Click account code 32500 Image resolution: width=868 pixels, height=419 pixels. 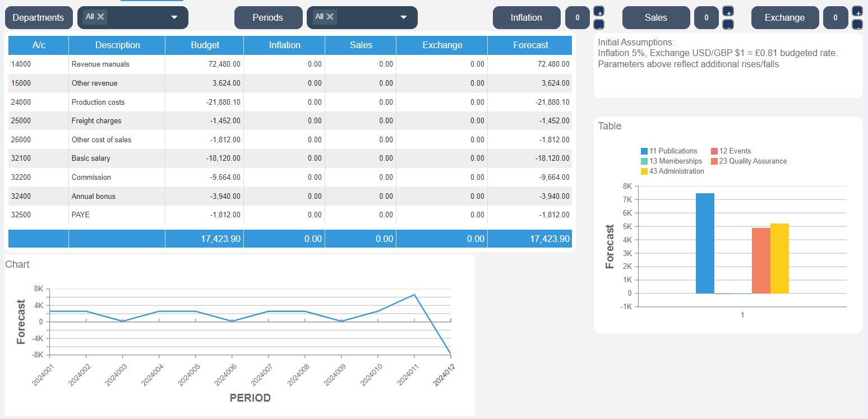point(21,215)
